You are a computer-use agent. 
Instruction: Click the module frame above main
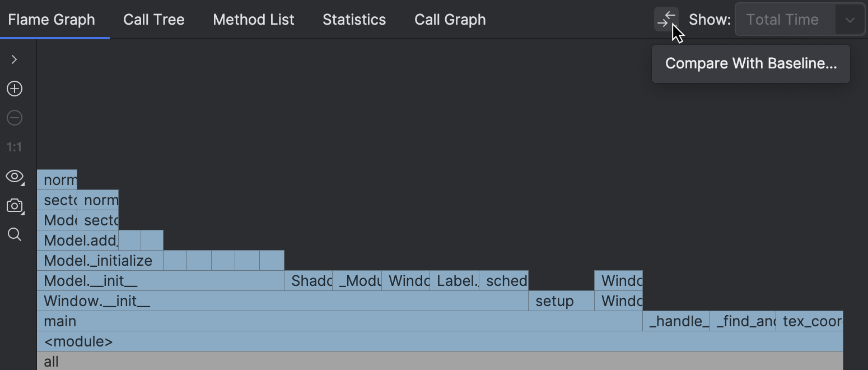click(x=224, y=341)
